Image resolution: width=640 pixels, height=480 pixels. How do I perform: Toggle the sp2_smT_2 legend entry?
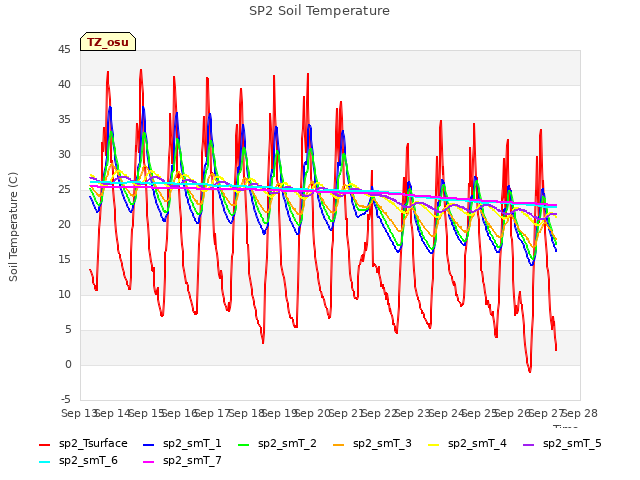point(277,444)
